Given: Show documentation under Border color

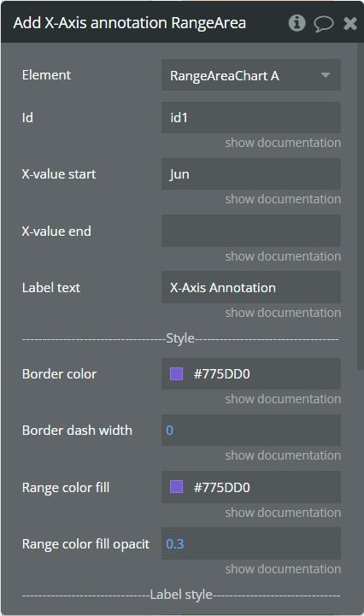Looking at the screenshot, I should tap(283, 399).
